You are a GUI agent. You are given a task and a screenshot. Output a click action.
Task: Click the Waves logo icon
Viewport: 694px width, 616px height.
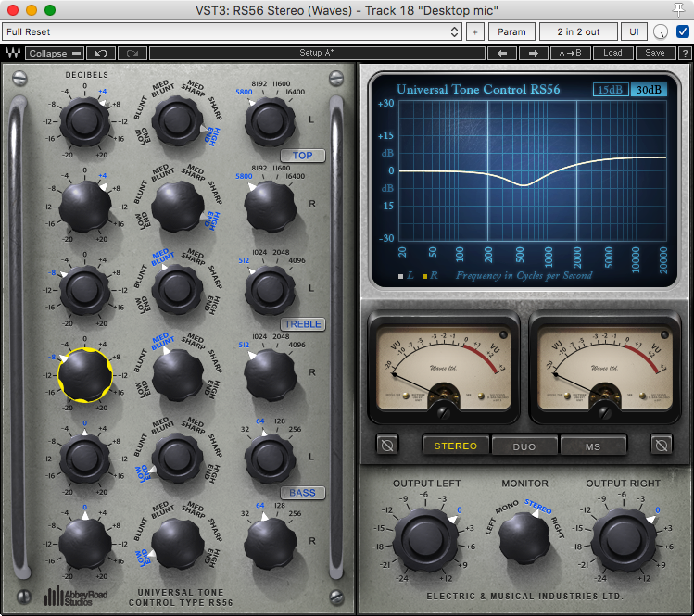[13, 53]
